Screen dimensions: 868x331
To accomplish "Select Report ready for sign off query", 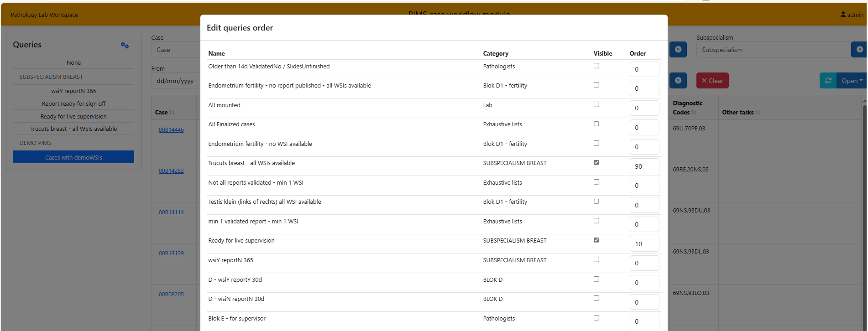I will [x=73, y=104].
